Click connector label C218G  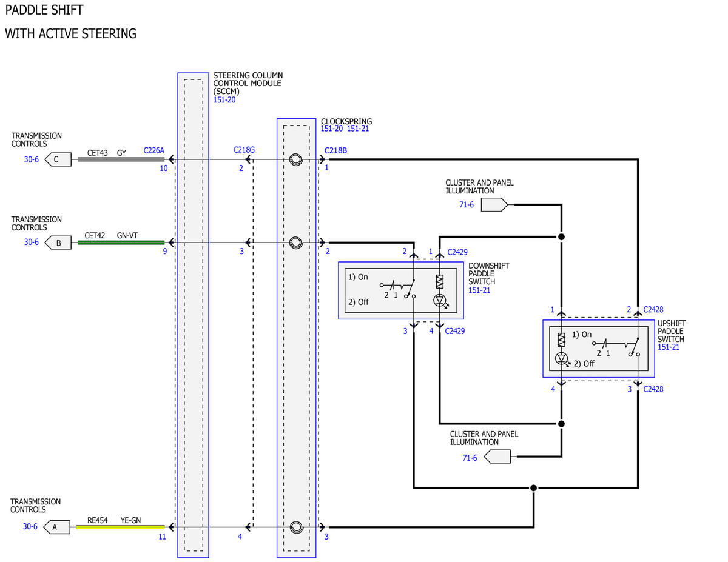[244, 149]
